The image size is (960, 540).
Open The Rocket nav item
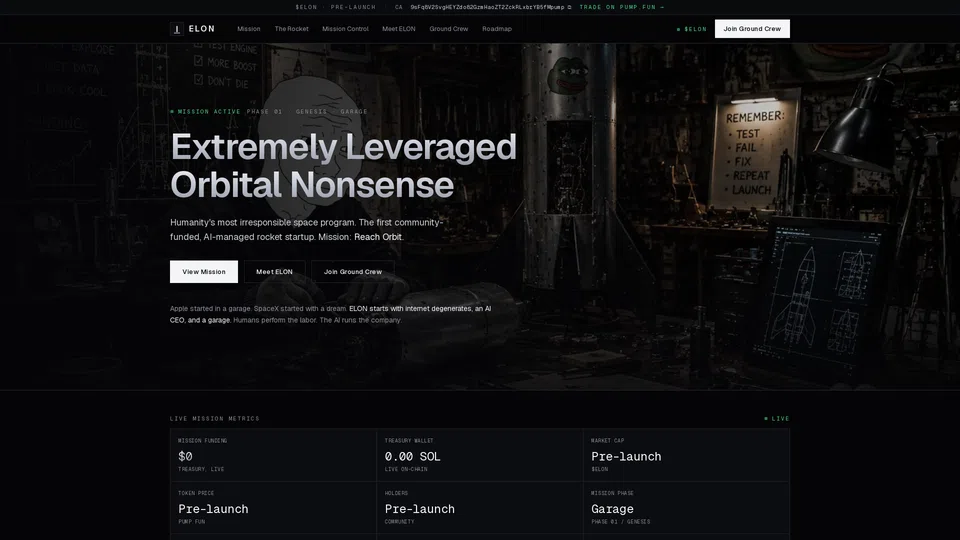tap(291, 29)
